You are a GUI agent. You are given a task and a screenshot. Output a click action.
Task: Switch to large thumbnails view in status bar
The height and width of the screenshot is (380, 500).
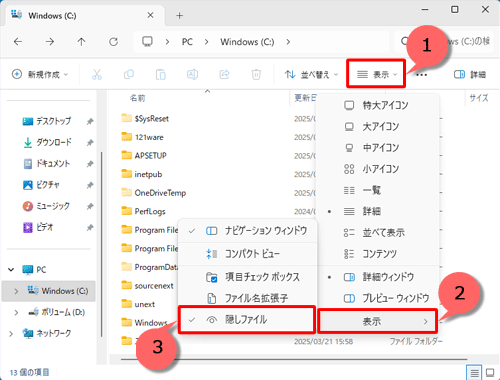coord(490,372)
